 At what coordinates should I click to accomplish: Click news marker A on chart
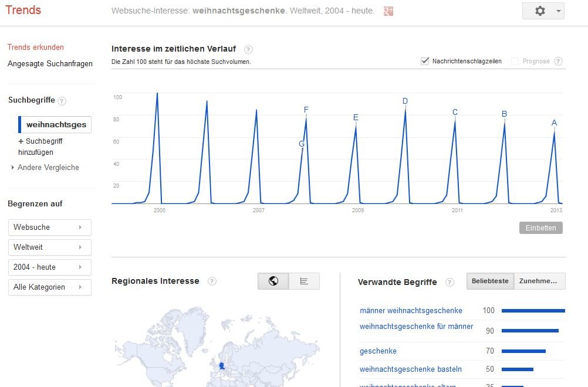click(554, 123)
